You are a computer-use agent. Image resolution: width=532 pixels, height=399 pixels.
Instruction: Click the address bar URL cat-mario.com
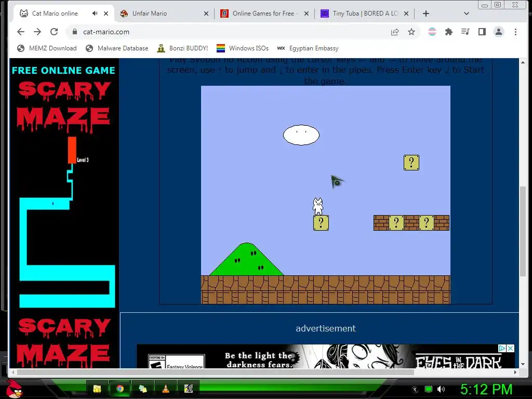coord(106,32)
